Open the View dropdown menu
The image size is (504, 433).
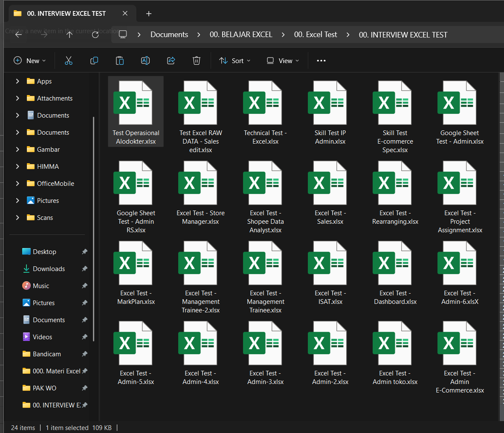(283, 61)
